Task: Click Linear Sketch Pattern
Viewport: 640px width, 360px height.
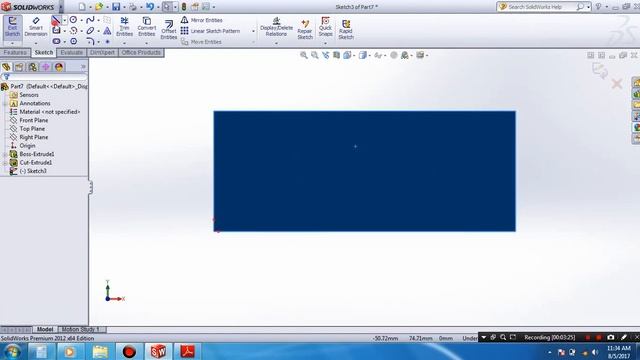Action: tap(210, 31)
